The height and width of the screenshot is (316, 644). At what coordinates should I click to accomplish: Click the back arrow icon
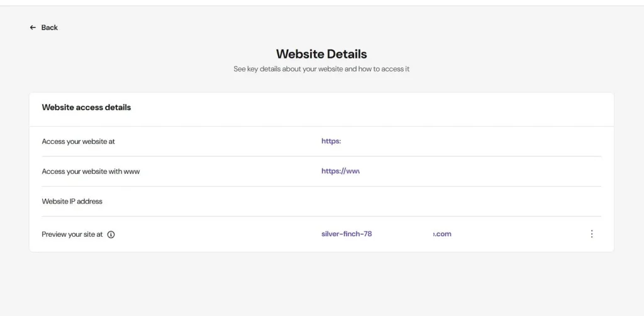pyautogui.click(x=33, y=28)
